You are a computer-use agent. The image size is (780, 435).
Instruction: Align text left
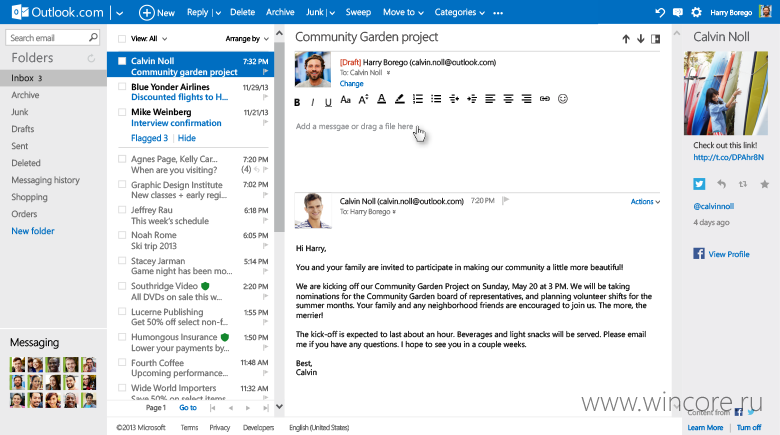[x=490, y=99]
